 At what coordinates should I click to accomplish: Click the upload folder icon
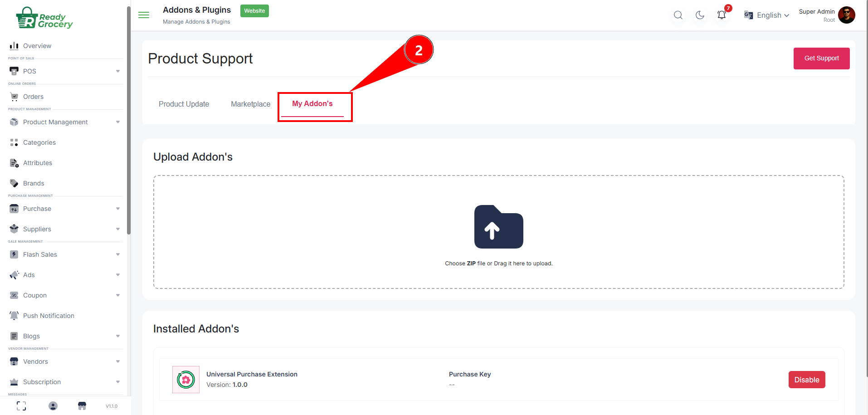[498, 227]
